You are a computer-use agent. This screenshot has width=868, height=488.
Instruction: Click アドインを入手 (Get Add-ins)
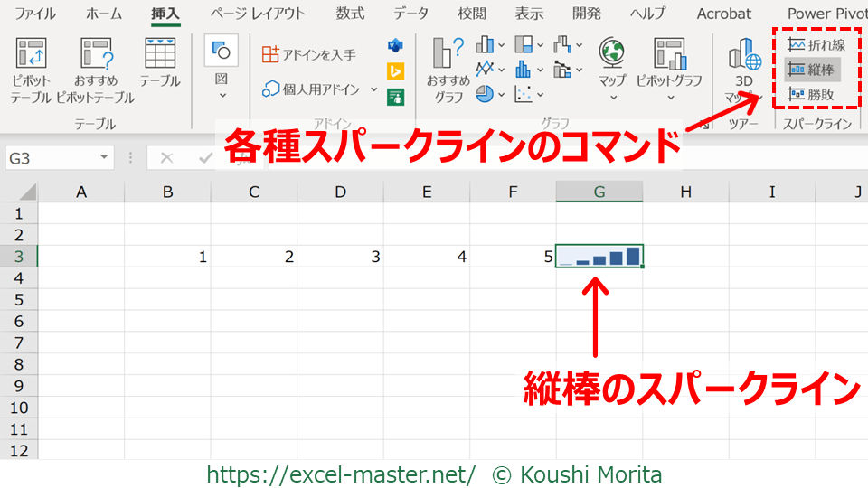(309, 55)
